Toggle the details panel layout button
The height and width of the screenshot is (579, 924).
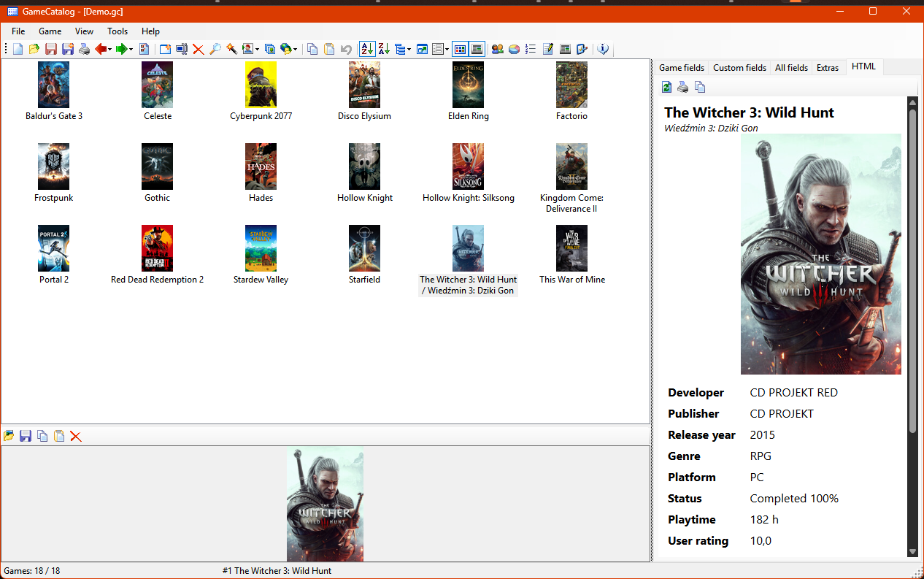tap(477, 49)
